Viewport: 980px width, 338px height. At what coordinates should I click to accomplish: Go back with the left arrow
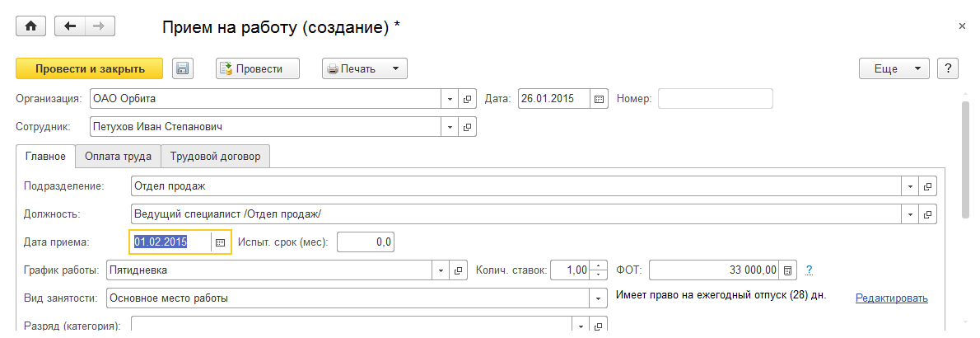70,26
